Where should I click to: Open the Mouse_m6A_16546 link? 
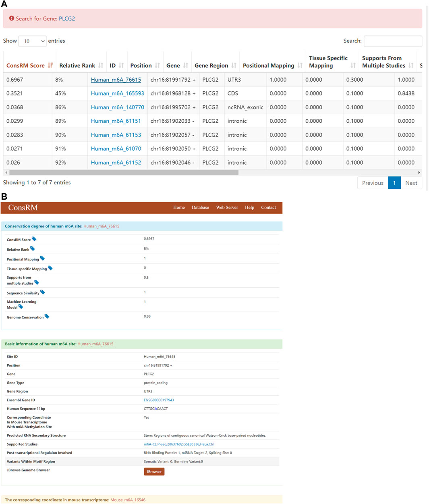128,500
